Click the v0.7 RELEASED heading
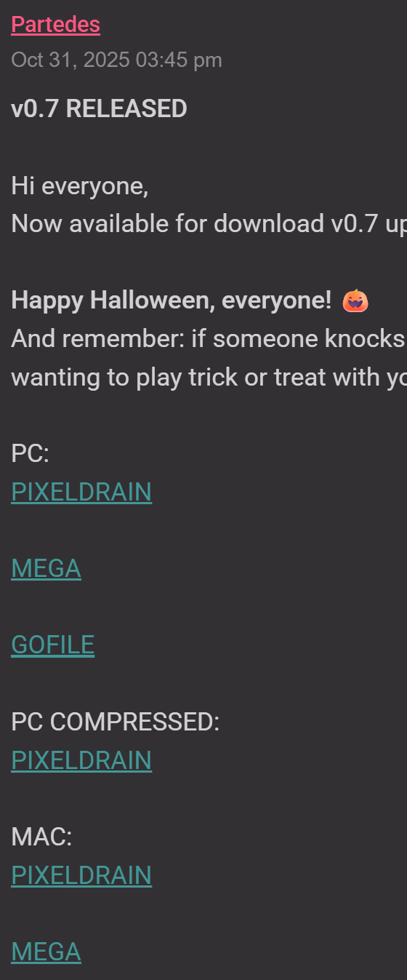 [x=99, y=109]
